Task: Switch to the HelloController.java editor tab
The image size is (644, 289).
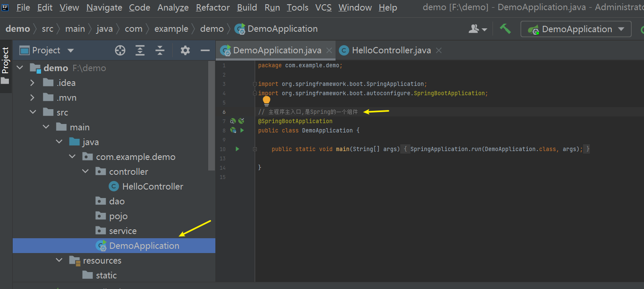Action: [391, 50]
